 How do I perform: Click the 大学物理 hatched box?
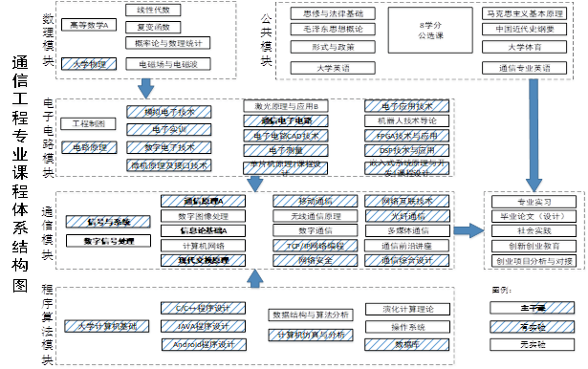click(x=89, y=64)
